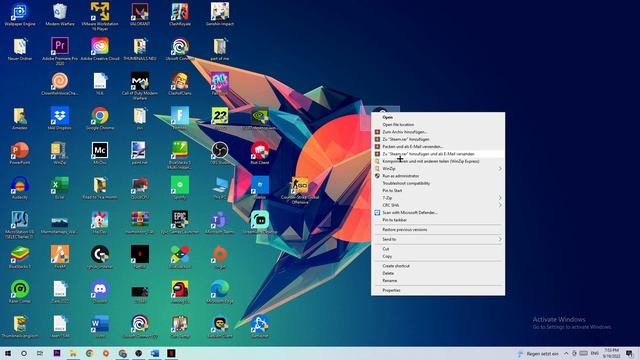Screen dimensions: 640x360
Task: Open the Recycle Bin on desktop
Action: 60,15
